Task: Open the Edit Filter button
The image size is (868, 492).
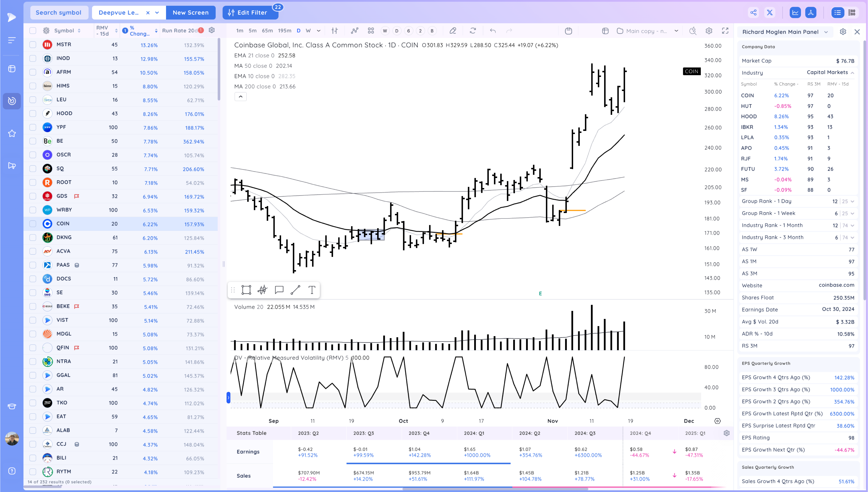Action: point(250,13)
